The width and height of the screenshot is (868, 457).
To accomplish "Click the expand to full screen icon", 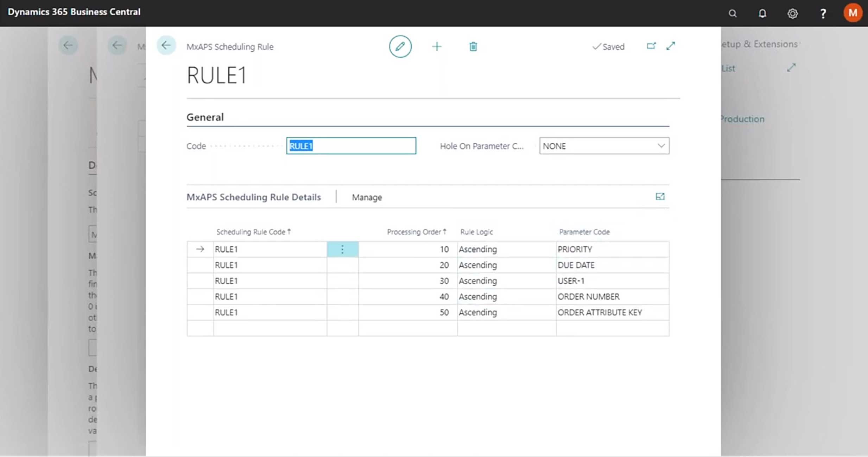I will 671,46.
